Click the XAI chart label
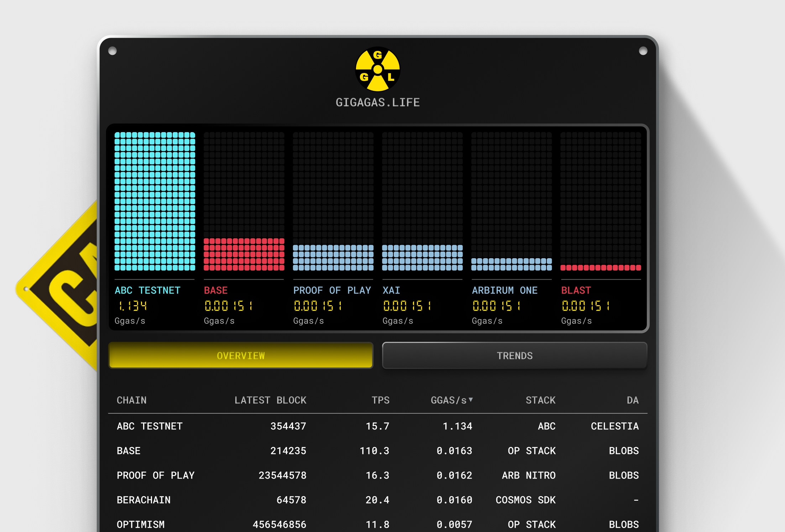This screenshot has height=532, width=785. pos(391,290)
